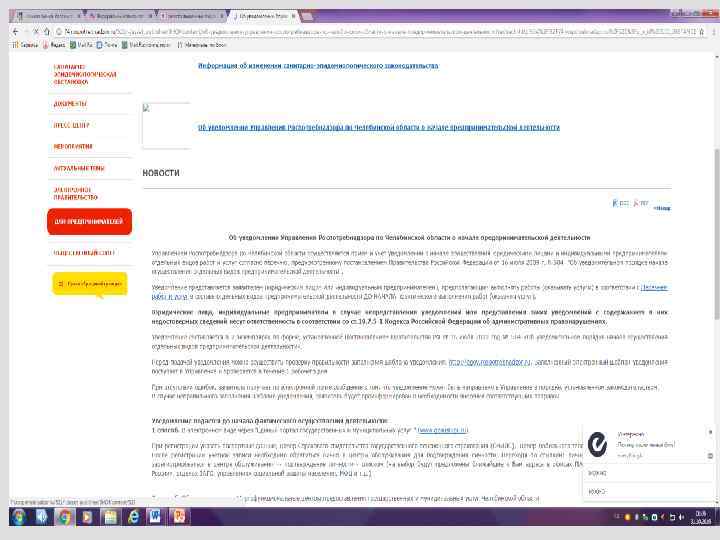Click the Назад back link
The height and width of the screenshot is (540, 720).
(x=662, y=208)
